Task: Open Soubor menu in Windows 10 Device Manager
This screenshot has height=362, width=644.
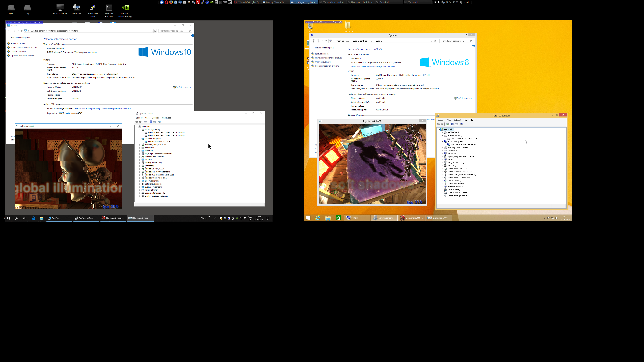Action: tap(139, 118)
